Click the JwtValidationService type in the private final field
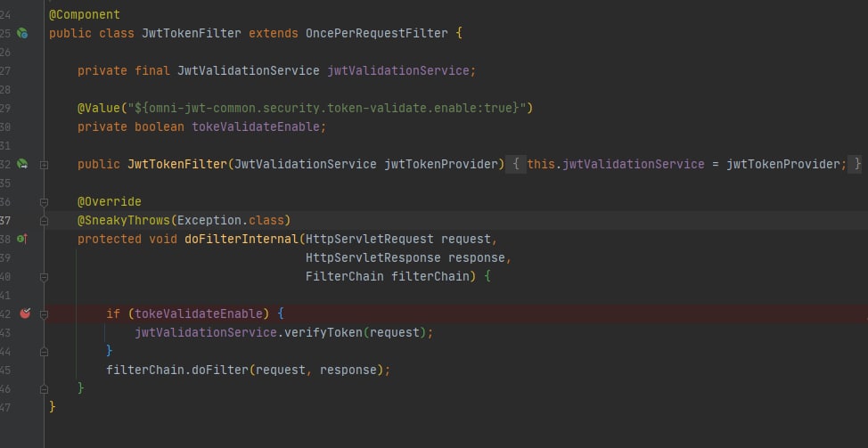This screenshot has width=868, height=448. point(248,70)
